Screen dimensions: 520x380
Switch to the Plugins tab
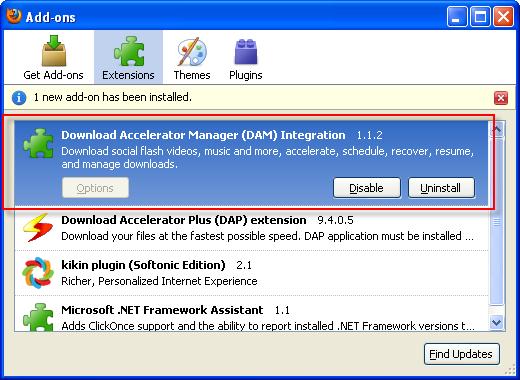pos(246,58)
